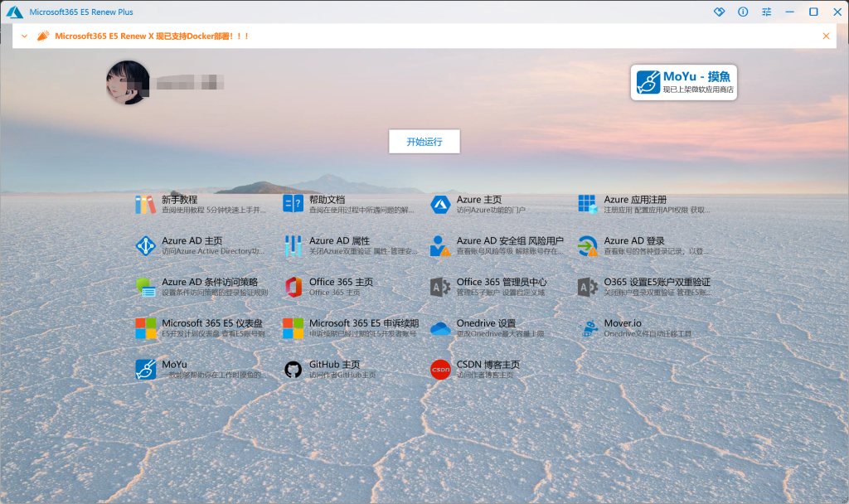Click the 开始运行 button
Image resolution: width=849 pixels, height=504 pixels.
click(424, 141)
